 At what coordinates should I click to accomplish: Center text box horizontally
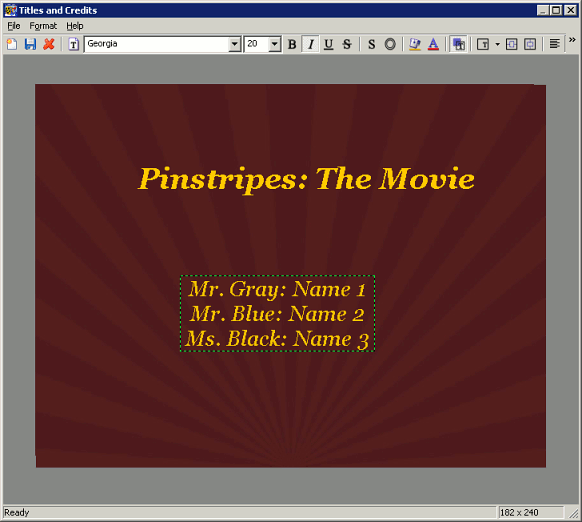(511, 44)
